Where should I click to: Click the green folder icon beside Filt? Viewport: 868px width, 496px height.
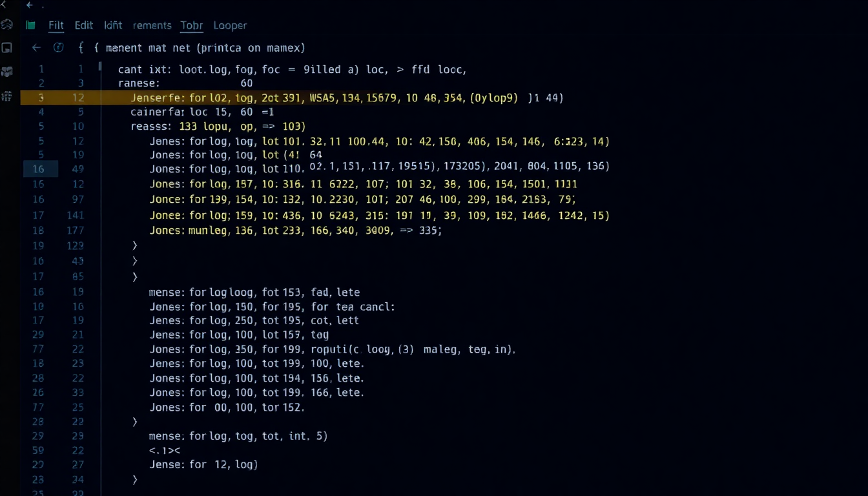tap(30, 25)
